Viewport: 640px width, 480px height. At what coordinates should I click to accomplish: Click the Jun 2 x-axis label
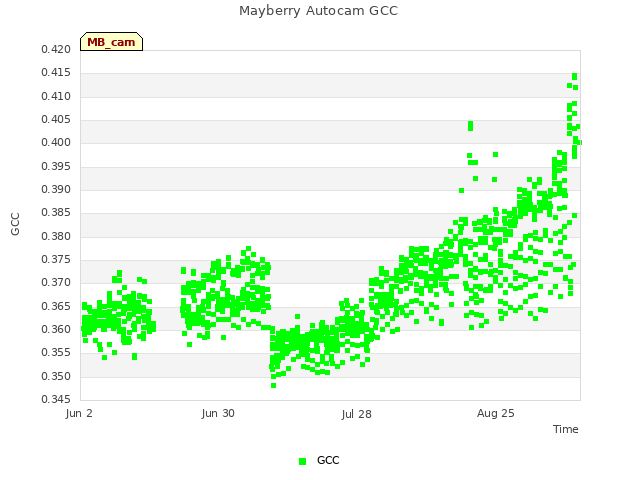79,413
